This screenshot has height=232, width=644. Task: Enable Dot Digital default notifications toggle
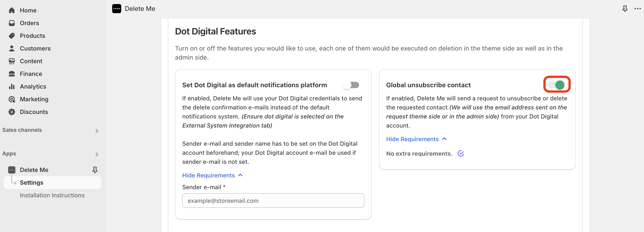point(351,85)
